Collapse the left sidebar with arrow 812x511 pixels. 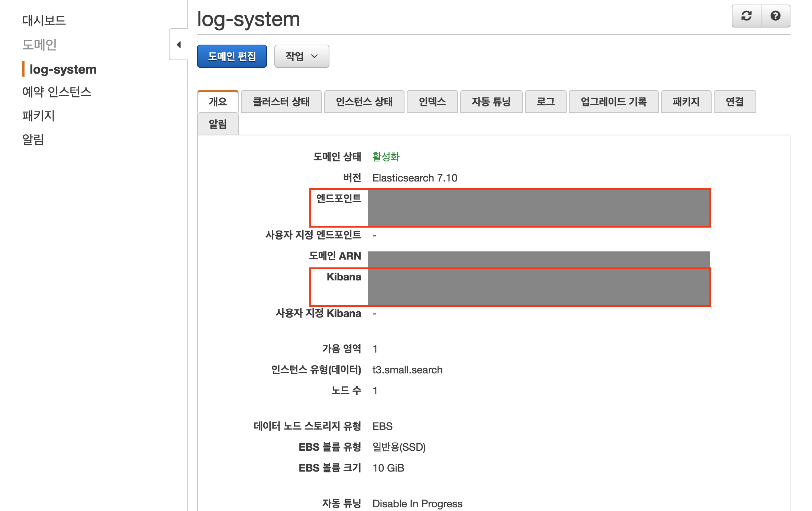coord(179,45)
